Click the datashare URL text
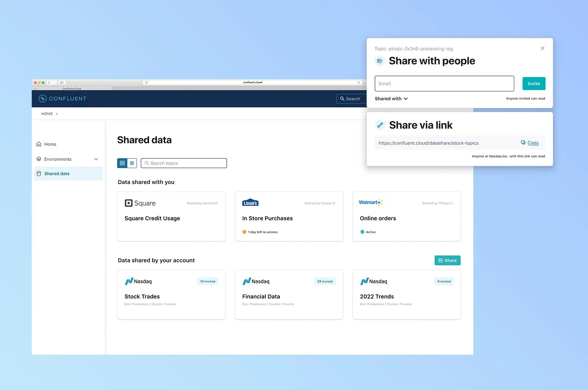Screen dimensions: 588x390 pos(429,143)
